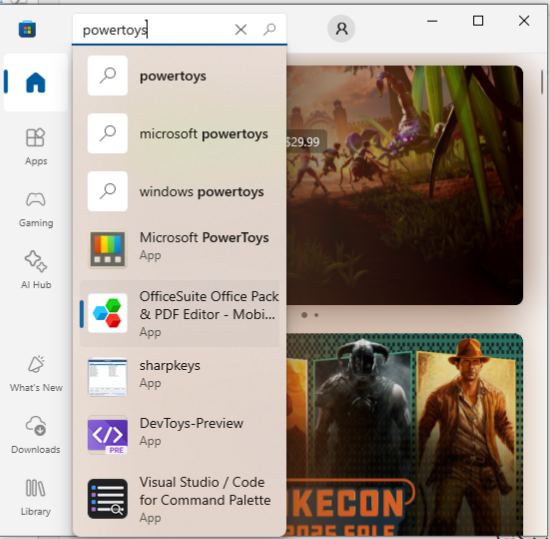The height and width of the screenshot is (539, 550).
Task: Open Visual Studio / Code for Command Palette result
Action: [180, 499]
